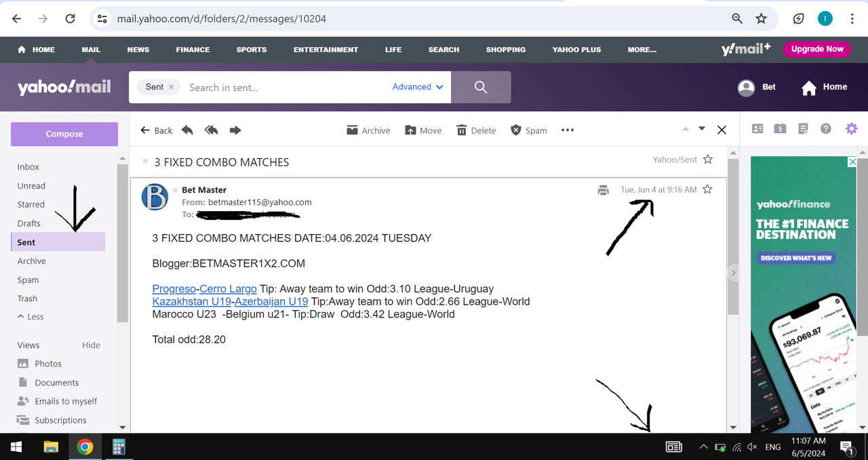Remove the Sent search filter chip
The image size is (868, 460).
(x=172, y=87)
